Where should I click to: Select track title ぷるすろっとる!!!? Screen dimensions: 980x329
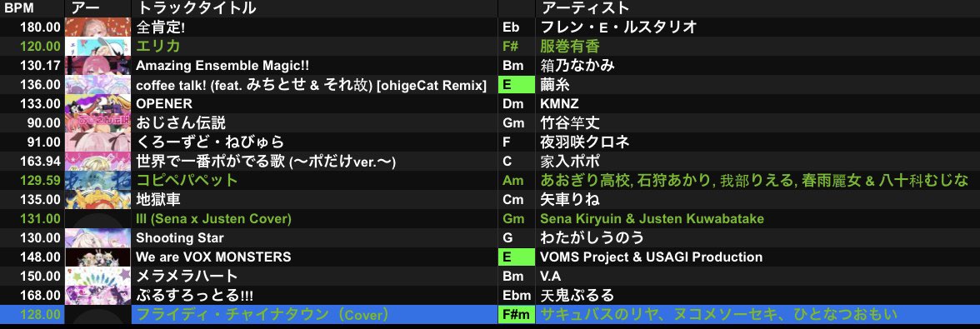pos(194,296)
